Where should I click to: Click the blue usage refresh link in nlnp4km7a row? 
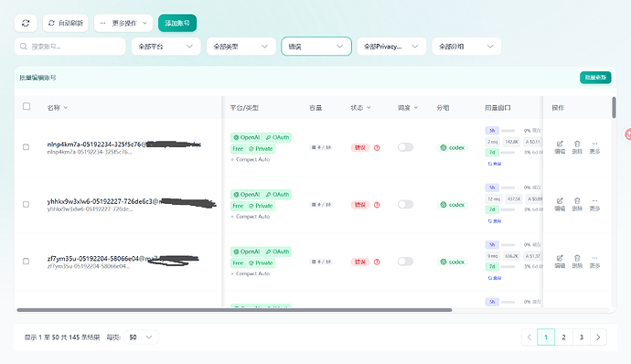(x=495, y=164)
